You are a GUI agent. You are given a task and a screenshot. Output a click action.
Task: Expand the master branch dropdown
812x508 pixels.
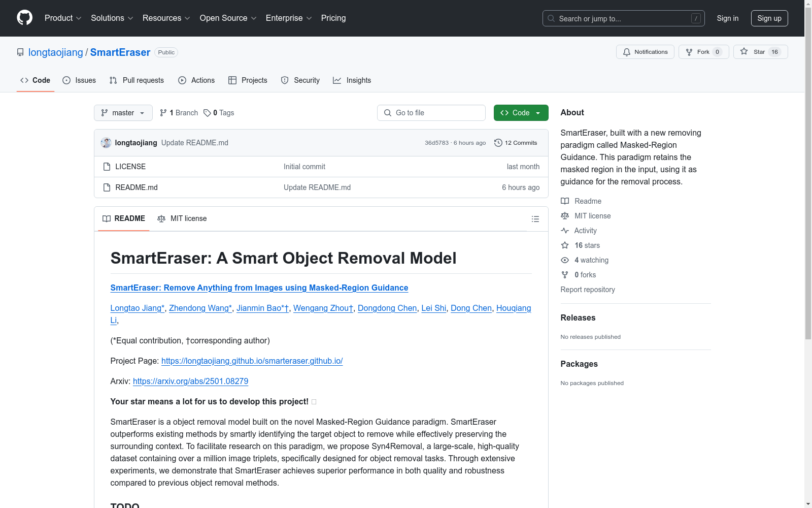pos(123,113)
